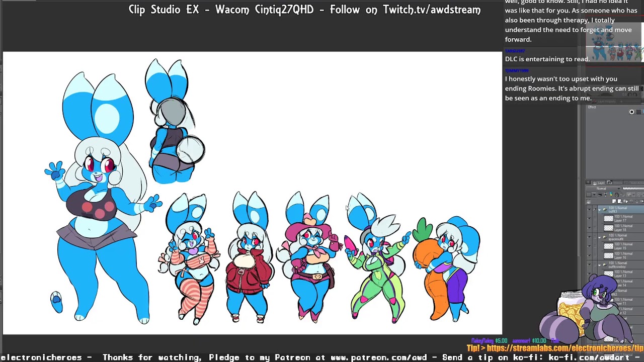Click the rotate navigator left icon
The image size is (644, 362).
630,95
